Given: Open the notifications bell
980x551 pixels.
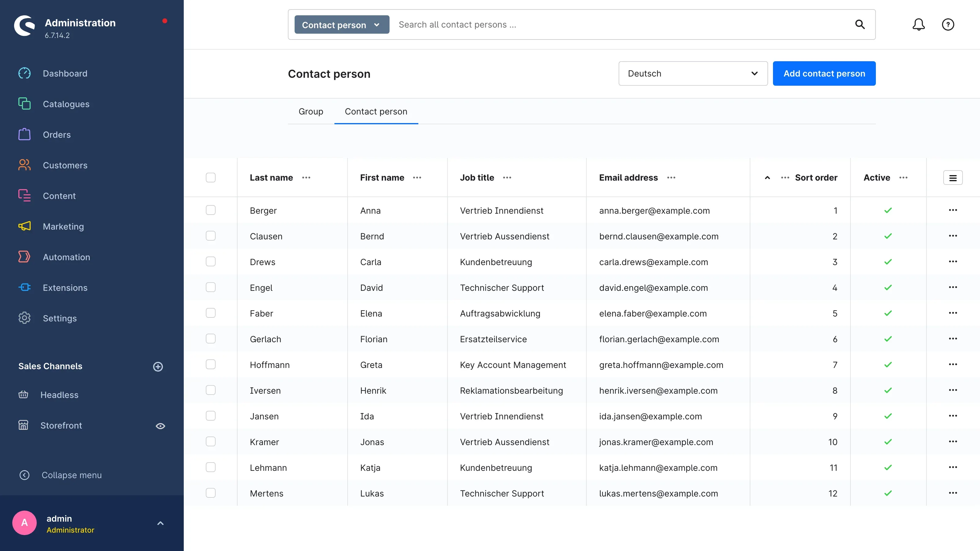Looking at the screenshot, I should [918, 25].
